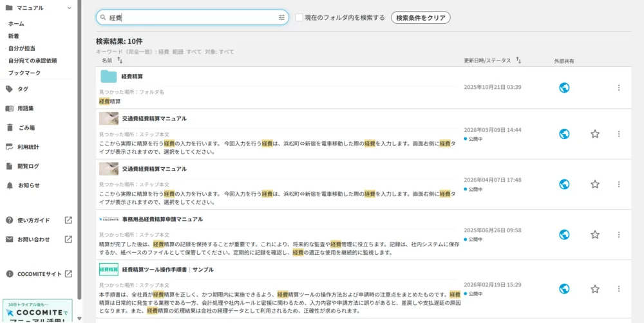Open お知らせ notifications bell

[28, 185]
